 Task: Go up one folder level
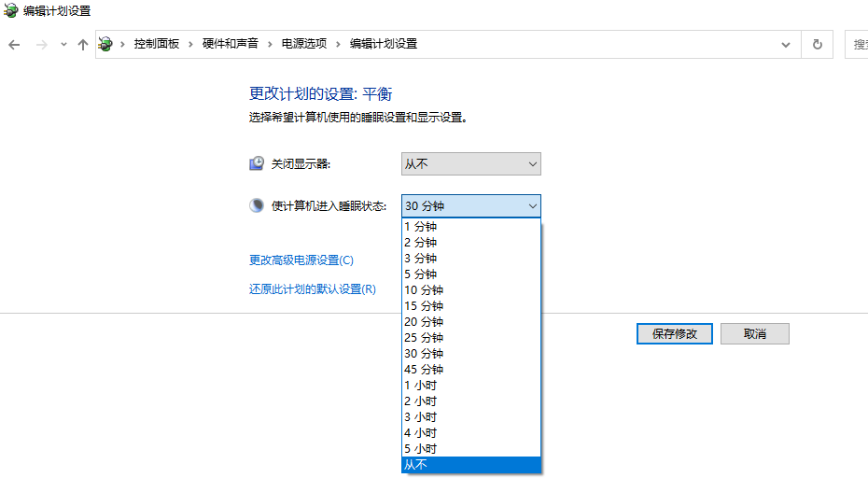point(83,45)
